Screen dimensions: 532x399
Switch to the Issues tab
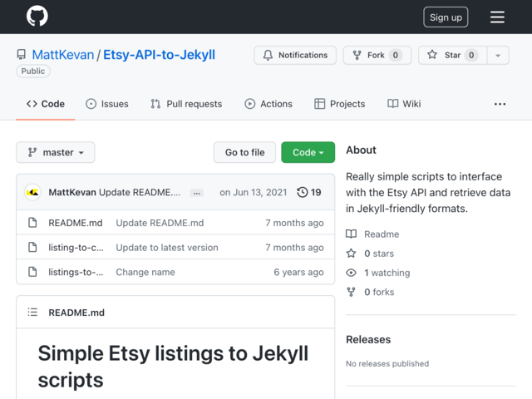click(107, 104)
